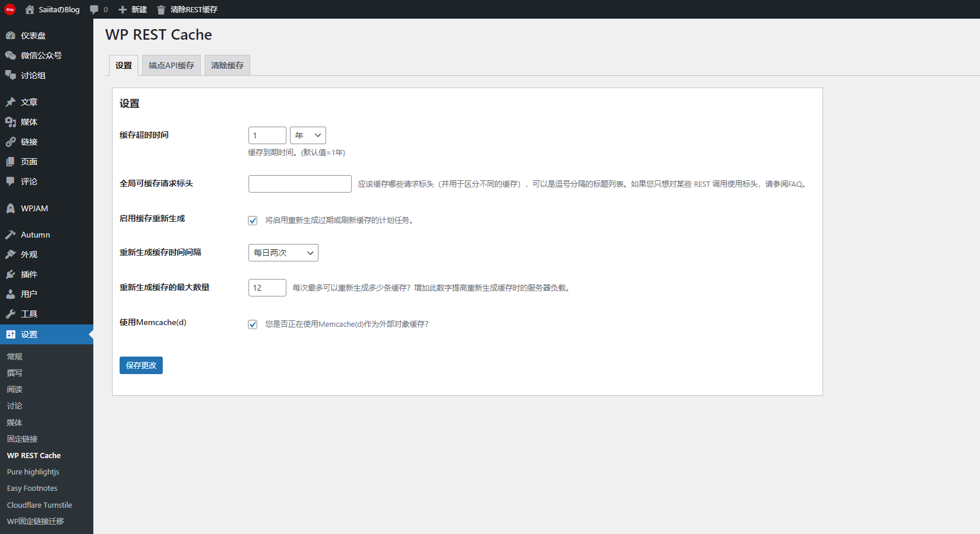Select the 文章 (Posts) pin icon
Screen dimensions: 980x534
point(10,102)
